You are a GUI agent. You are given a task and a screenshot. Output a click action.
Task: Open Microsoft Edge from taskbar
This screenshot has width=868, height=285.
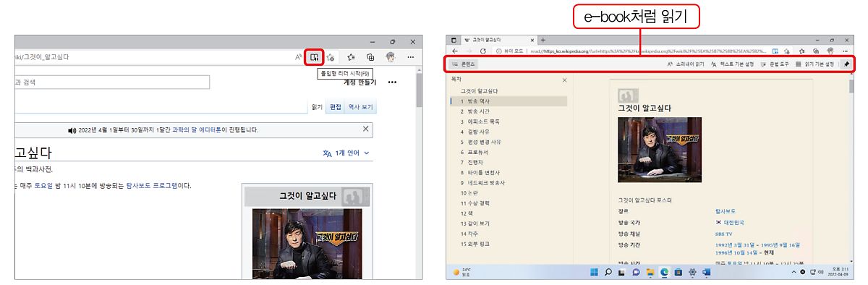(x=665, y=272)
